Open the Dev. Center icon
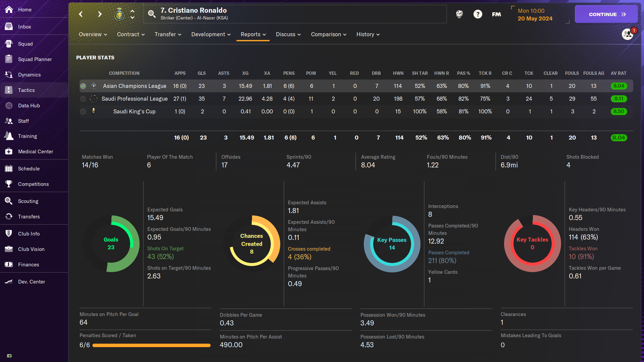 [x=9, y=281]
